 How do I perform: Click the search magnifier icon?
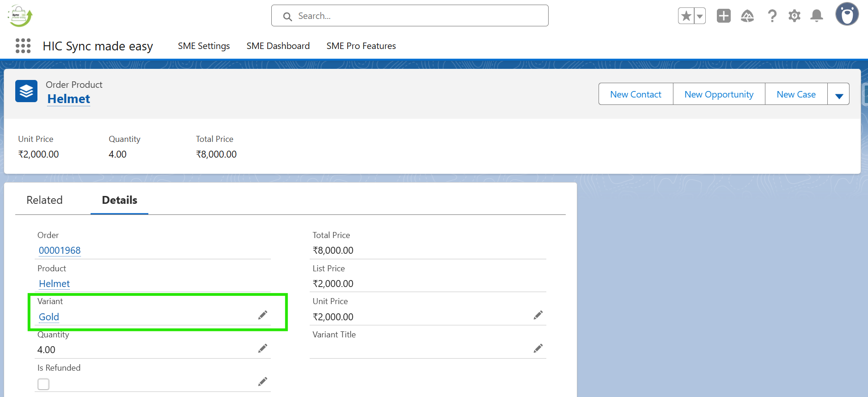(287, 17)
